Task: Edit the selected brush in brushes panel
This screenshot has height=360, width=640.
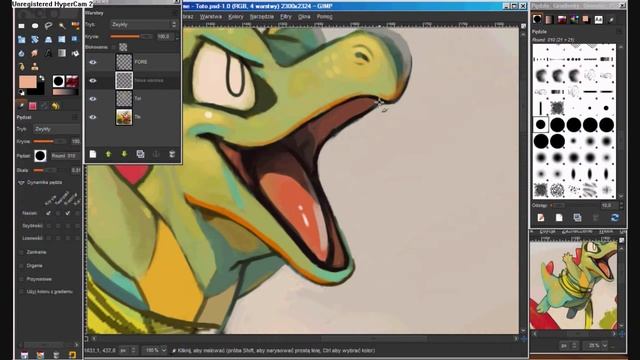Action: point(541,218)
